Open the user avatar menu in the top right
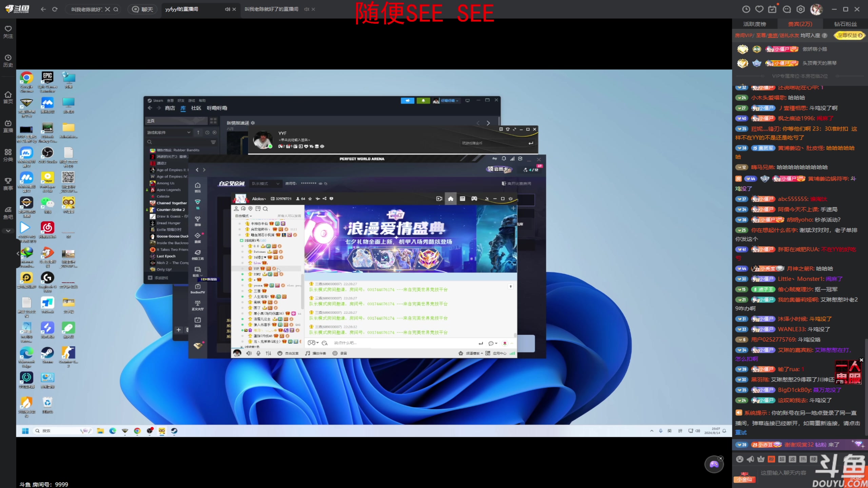The width and height of the screenshot is (868, 488). 816,9
